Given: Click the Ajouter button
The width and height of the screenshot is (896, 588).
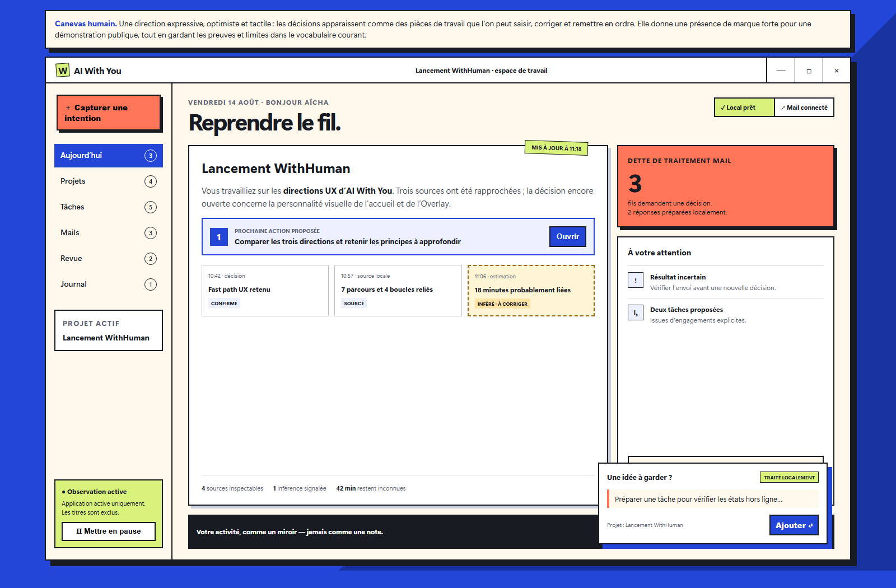Looking at the screenshot, I should pyautogui.click(x=794, y=525).
